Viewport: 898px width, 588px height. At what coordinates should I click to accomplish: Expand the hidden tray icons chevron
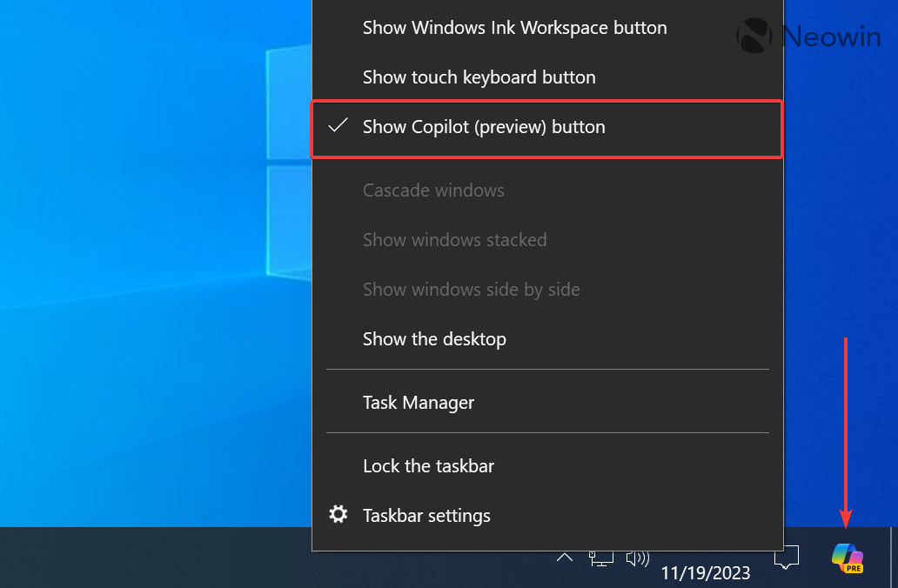pyautogui.click(x=565, y=557)
